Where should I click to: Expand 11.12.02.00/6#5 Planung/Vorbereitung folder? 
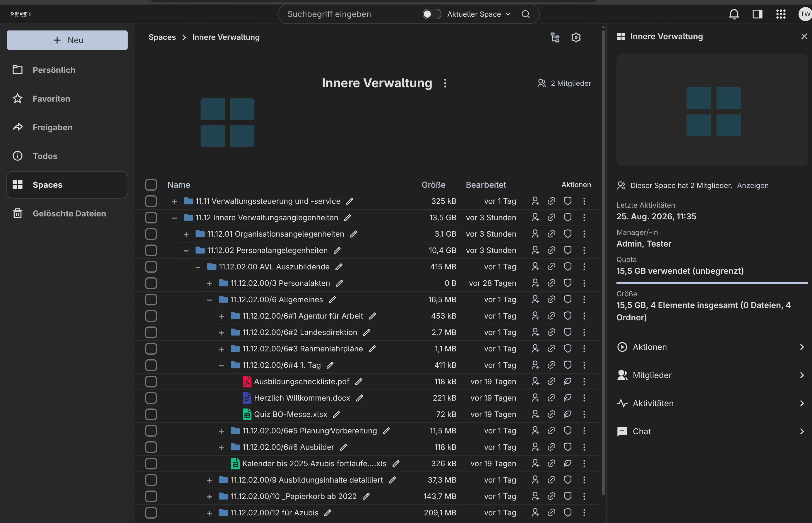[x=221, y=431]
